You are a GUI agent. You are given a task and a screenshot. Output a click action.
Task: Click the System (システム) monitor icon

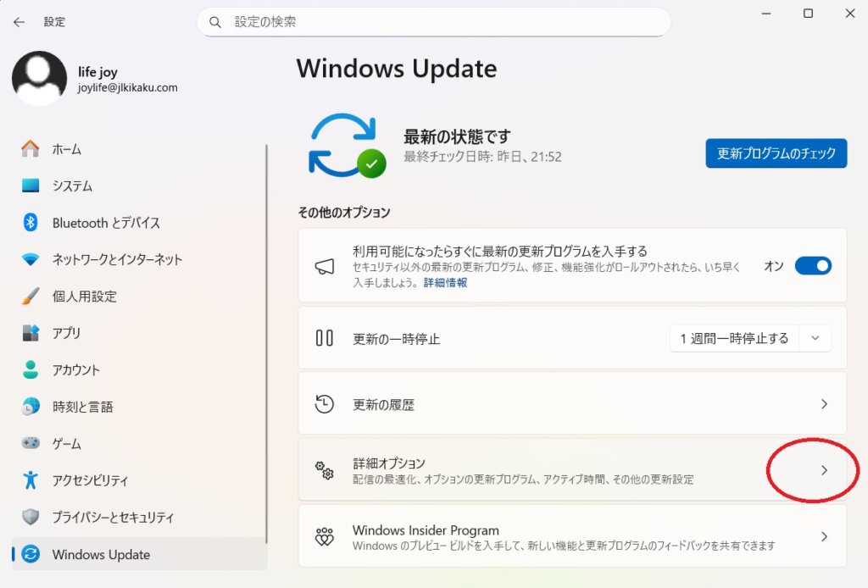[x=31, y=186]
